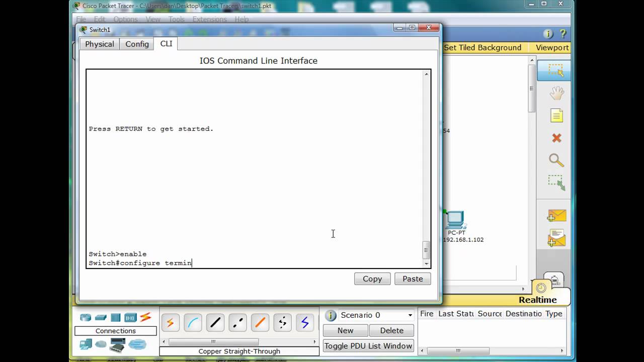Image resolution: width=644 pixels, height=362 pixels.
Task: Open the Extensions menu
Action: [209, 19]
